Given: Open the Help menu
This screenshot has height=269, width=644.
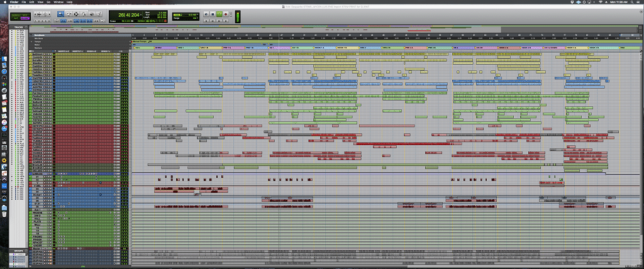Looking at the screenshot, I should click(69, 2).
